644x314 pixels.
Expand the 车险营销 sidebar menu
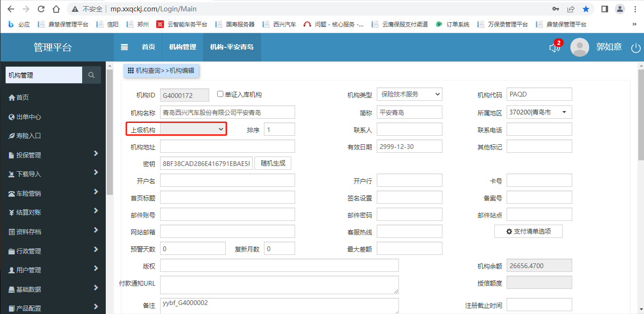[x=53, y=193]
